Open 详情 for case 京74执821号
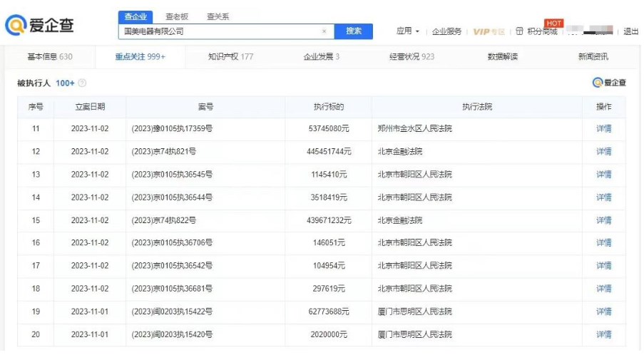This screenshot has height=355, width=644. tap(604, 151)
